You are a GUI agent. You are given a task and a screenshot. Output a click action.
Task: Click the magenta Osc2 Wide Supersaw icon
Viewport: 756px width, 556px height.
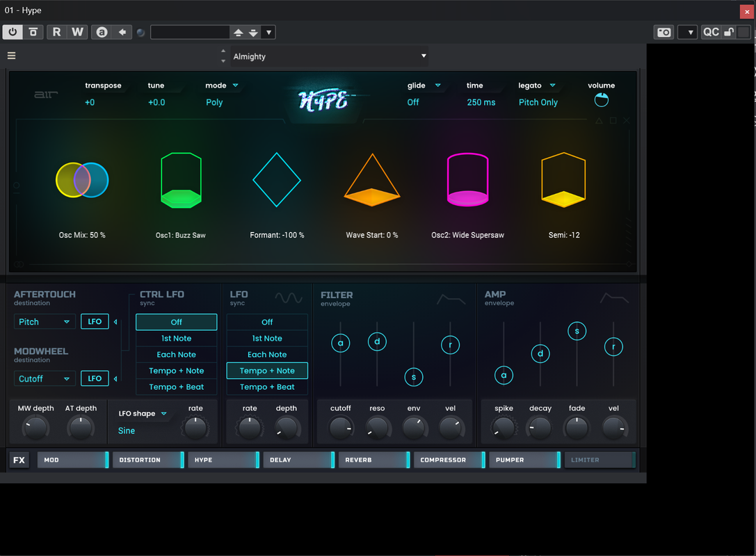pyautogui.click(x=467, y=180)
